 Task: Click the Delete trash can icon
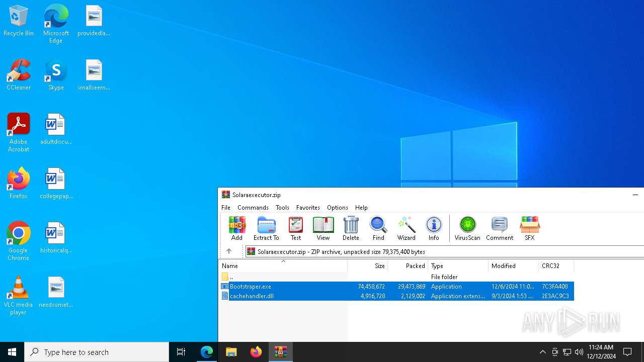(x=351, y=229)
